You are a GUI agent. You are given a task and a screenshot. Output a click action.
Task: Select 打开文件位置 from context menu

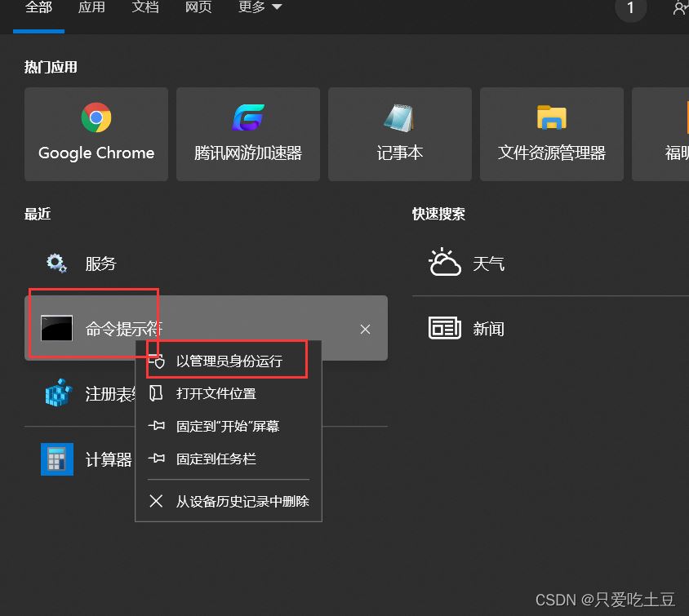click(216, 394)
